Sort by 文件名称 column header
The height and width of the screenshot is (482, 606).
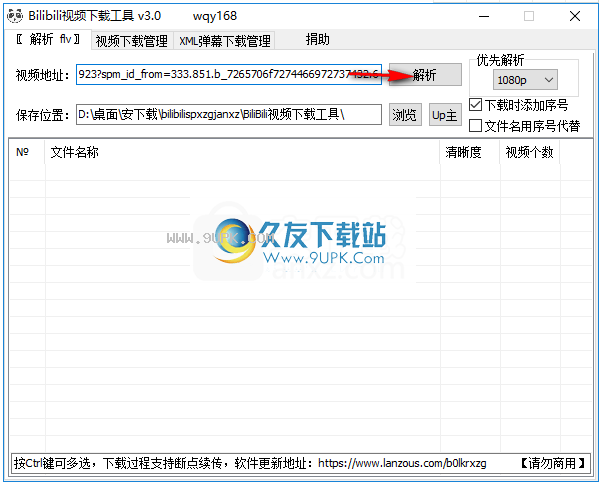pos(243,152)
